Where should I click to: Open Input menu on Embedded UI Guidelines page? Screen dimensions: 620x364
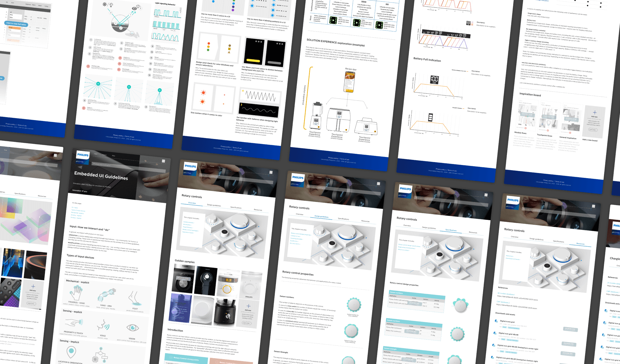(95, 154)
